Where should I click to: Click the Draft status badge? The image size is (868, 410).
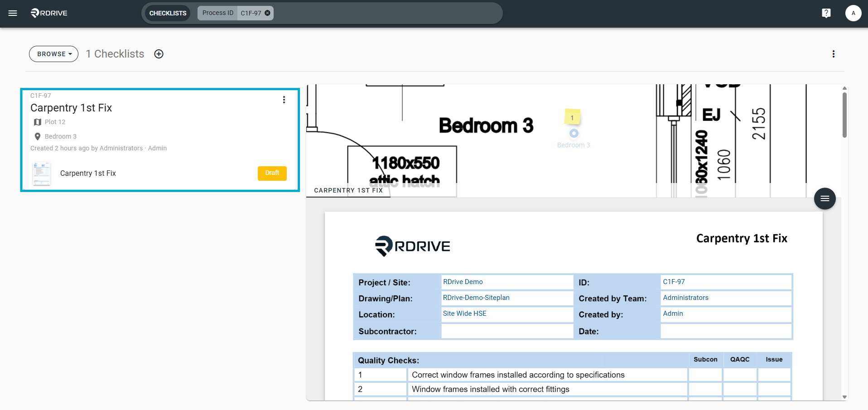(272, 173)
